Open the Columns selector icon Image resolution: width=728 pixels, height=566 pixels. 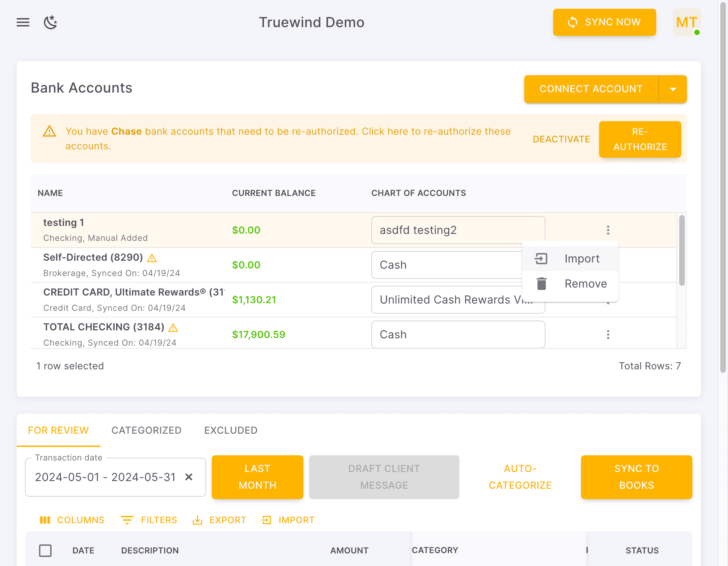(45, 520)
